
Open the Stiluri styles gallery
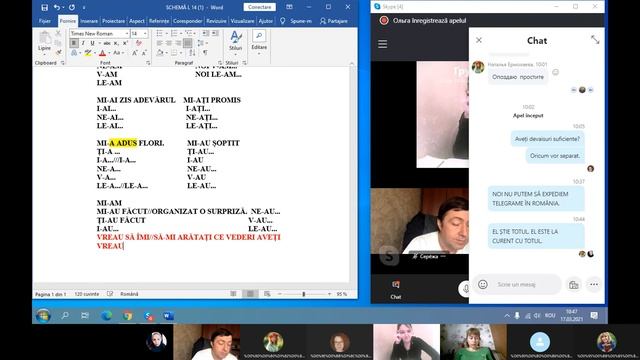pos(236,42)
